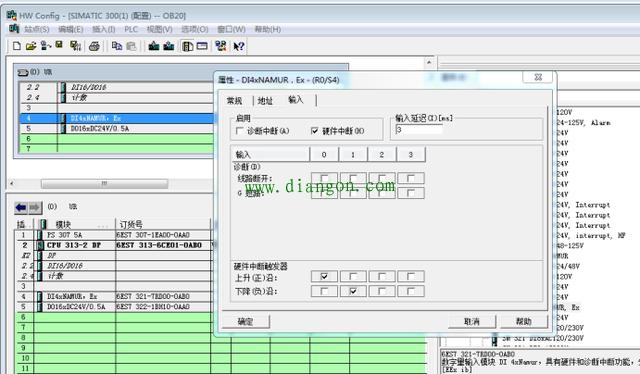Click the back arrow in rack detail pane
640x374 pixels.
point(21,207)
